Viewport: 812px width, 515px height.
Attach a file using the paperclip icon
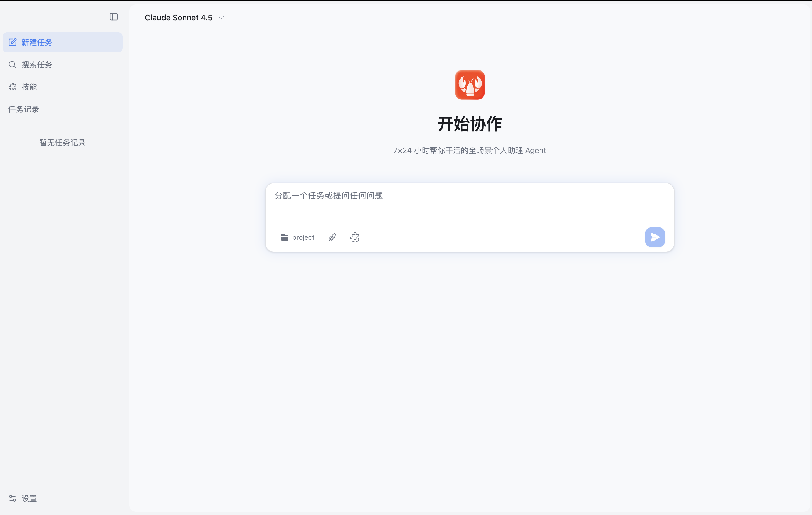[332, 237]
